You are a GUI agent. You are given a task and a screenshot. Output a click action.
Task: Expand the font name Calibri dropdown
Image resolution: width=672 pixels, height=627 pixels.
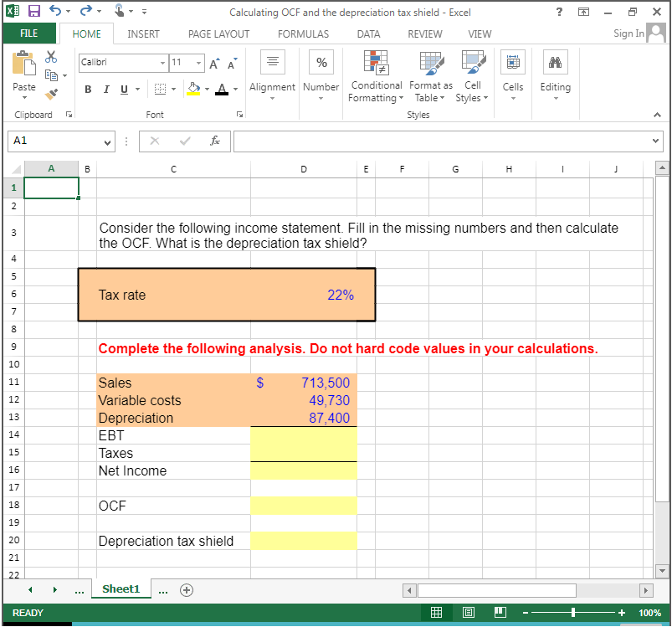[x=162, y=63]
